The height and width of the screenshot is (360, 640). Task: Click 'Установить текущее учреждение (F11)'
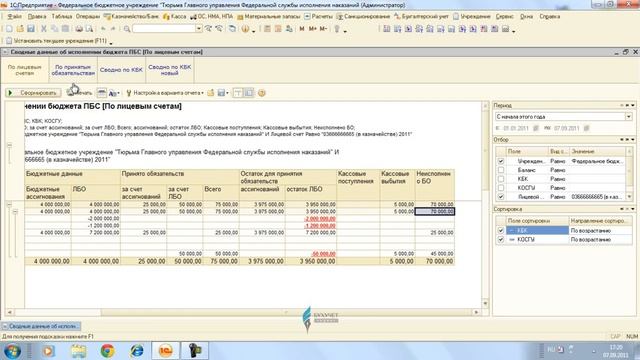[x=56, y=41]
